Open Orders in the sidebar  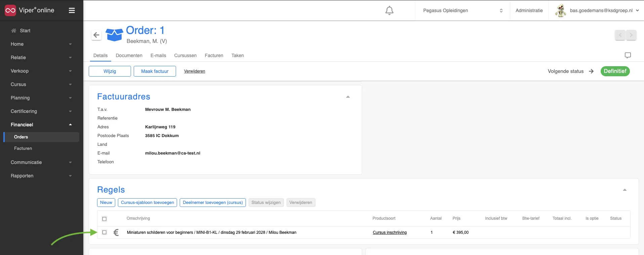pyautogui.click(x=42, y=137)
